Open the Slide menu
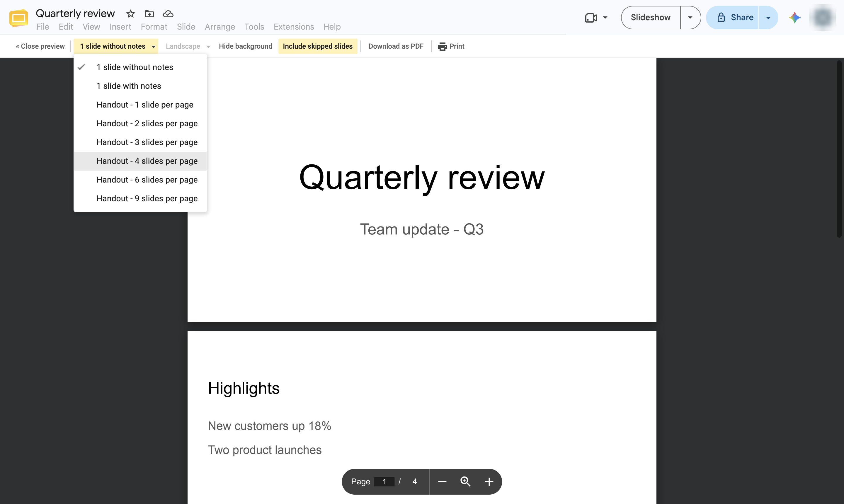 (186, 26)
